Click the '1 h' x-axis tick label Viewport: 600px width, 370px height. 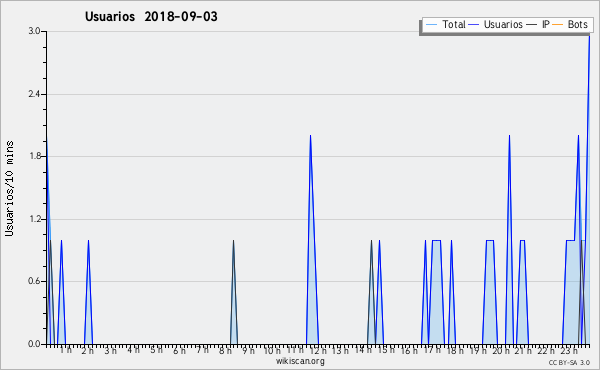point(65,350)
